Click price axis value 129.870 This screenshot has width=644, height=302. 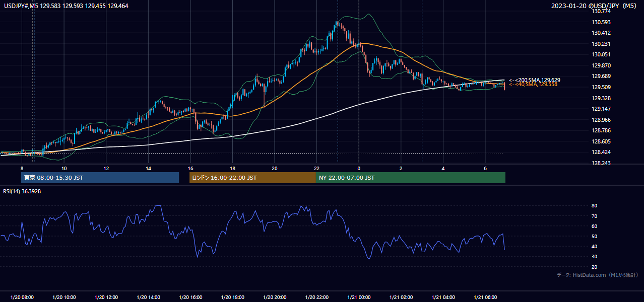click(x=601, y=65)
